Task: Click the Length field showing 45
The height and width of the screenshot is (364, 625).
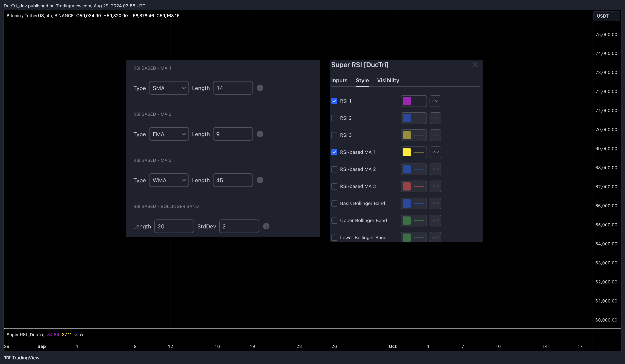Action: pyautogui.click(x=233, y=180)
